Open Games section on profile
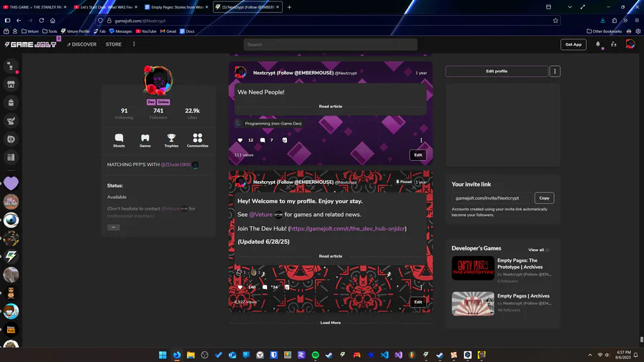 [145, 140]
